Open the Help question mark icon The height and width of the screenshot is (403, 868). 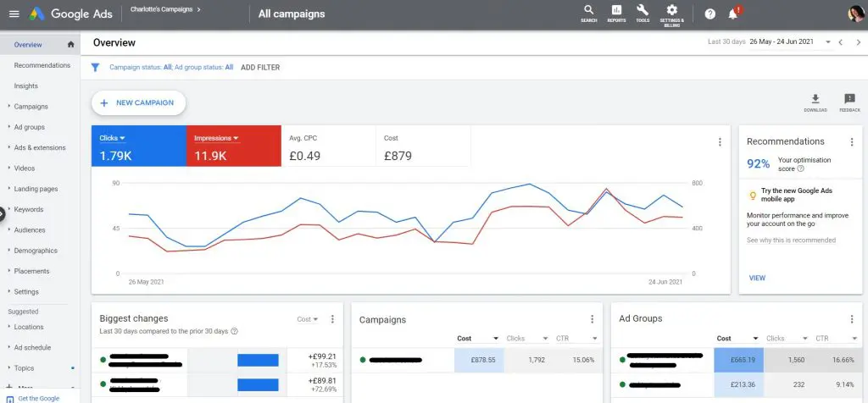point(710,14)
